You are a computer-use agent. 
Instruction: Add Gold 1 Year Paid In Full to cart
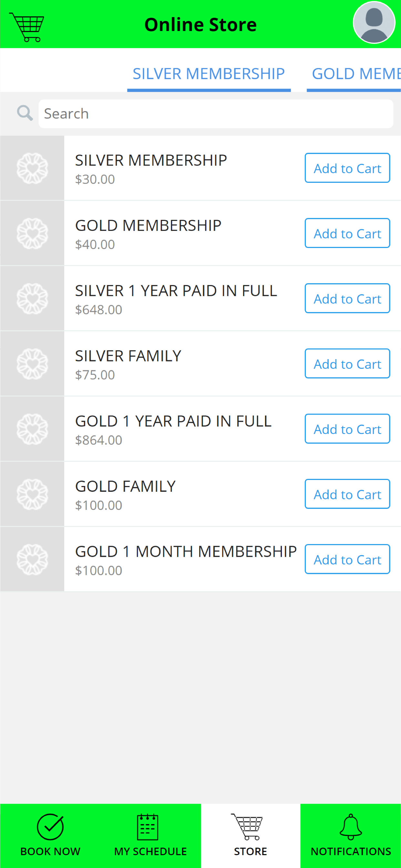(347, 429)
